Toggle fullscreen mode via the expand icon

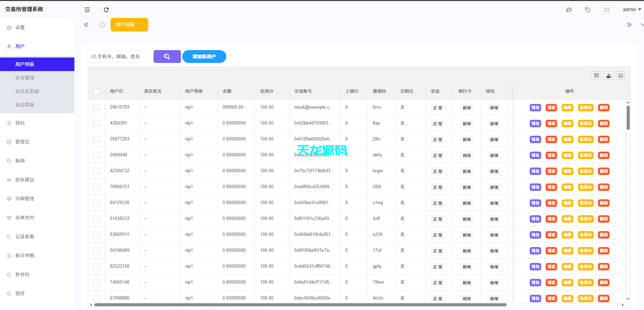pyautogui.click(x=606, y=9)
